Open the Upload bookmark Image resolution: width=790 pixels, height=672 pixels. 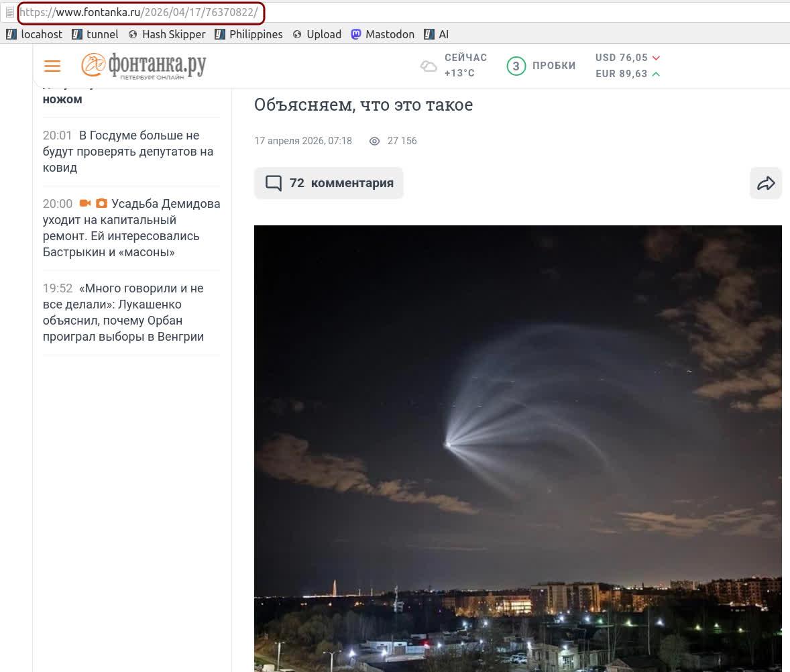(x=317, y=34)
